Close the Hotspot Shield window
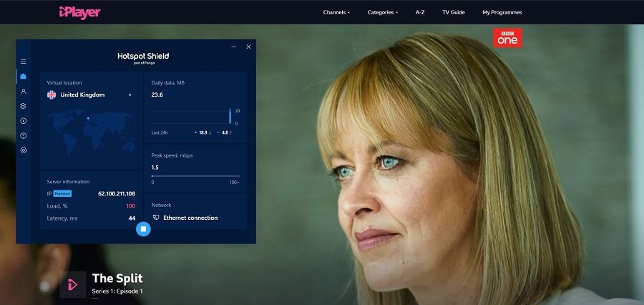Screen dimensions: 644x305 (x=248, y=47)
